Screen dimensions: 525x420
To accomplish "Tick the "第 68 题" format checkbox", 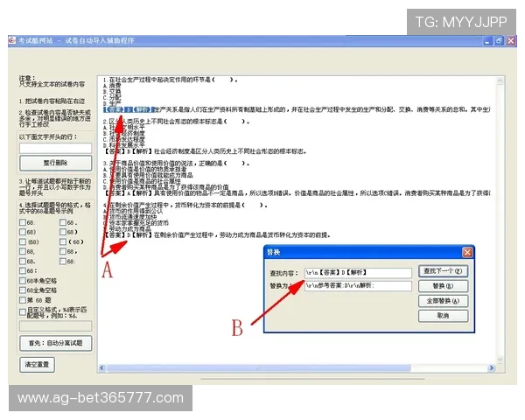I will click(x=23, y=300).
